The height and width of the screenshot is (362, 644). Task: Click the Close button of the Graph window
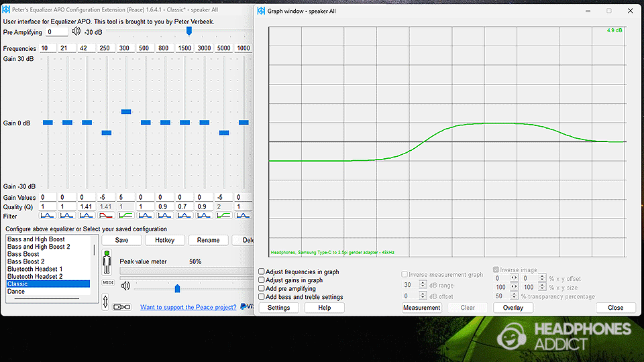click(x=616, y=308)
